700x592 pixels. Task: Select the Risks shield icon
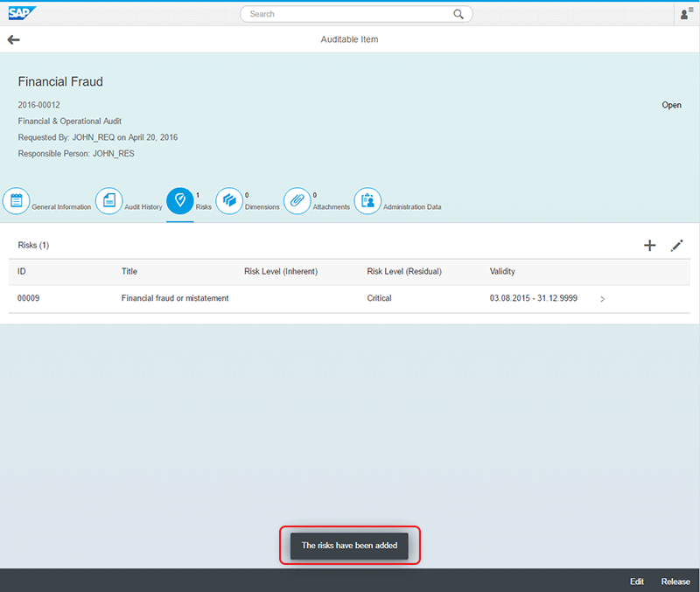click(180, 201)
